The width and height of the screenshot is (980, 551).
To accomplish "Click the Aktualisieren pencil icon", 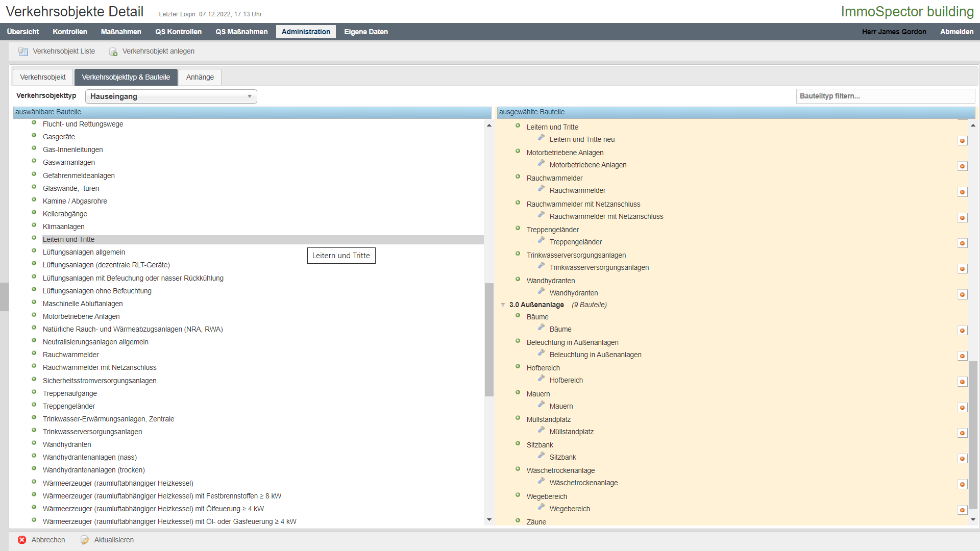I will (85, 540).
